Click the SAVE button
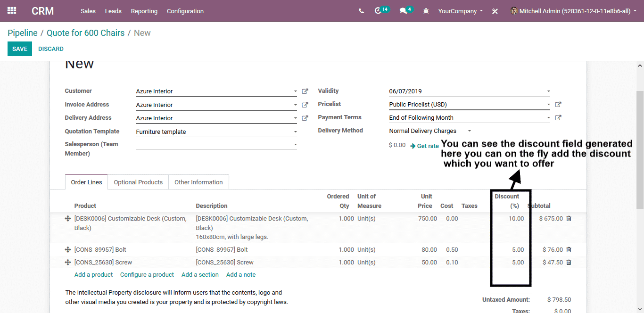 (x=20, y=49)
